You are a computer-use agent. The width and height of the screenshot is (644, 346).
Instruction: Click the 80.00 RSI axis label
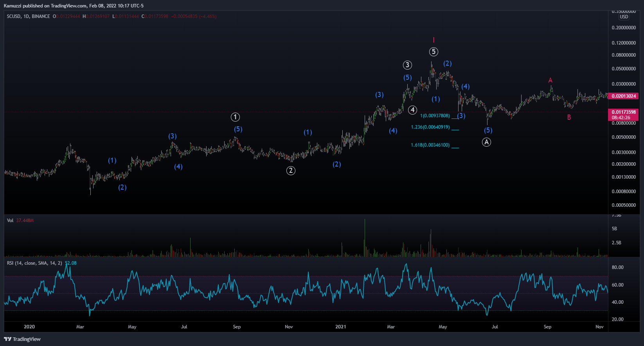(x=617, y=267)
